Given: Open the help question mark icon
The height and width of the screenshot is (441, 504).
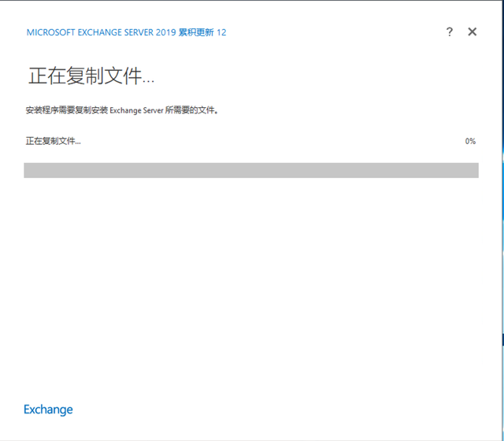Looking at the screenshot, I should (x=450, y=31).
